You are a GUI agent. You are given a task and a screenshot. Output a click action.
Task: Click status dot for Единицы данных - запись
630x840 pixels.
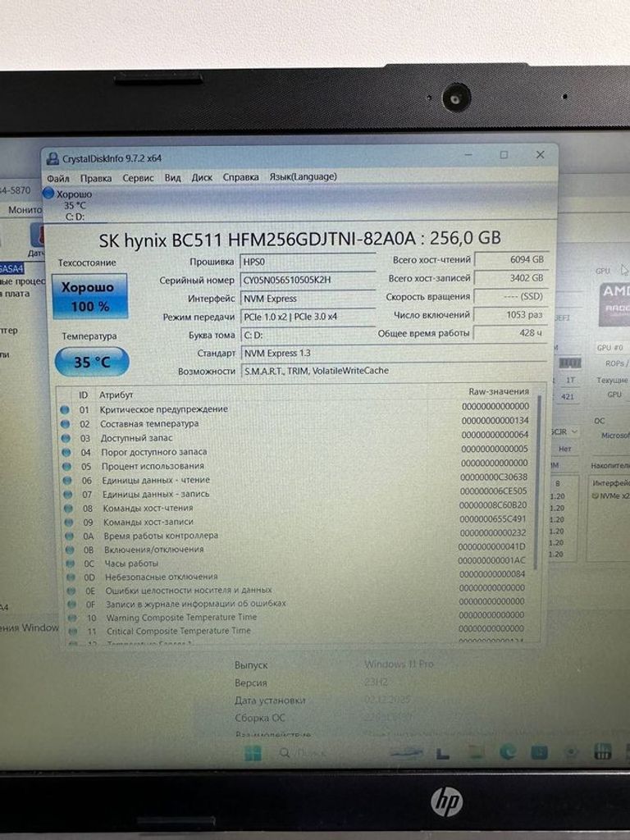(x=68, y=495)
